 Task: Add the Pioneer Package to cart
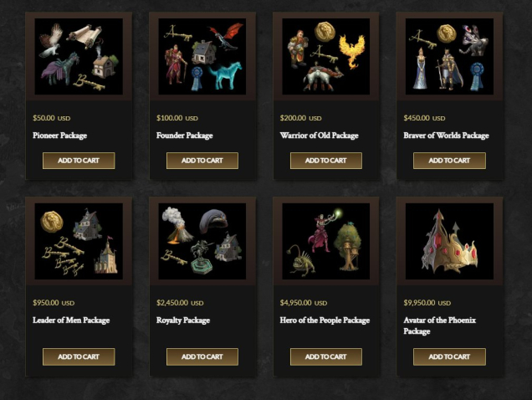[79, 161]
